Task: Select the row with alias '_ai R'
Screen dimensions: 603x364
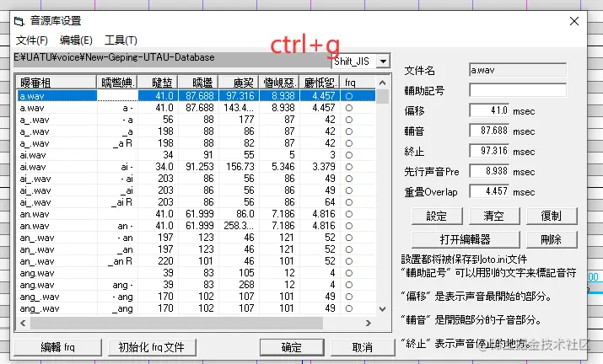Action: 197,202
